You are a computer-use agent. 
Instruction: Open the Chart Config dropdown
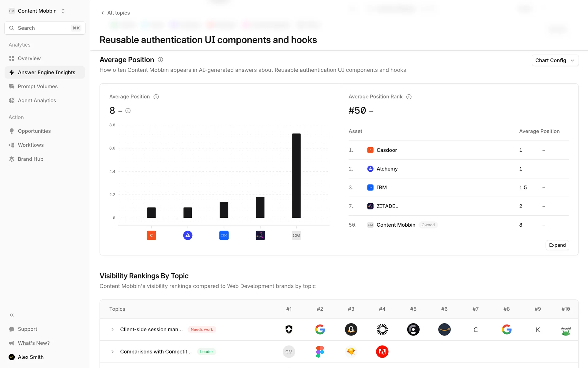coord(555,60)
